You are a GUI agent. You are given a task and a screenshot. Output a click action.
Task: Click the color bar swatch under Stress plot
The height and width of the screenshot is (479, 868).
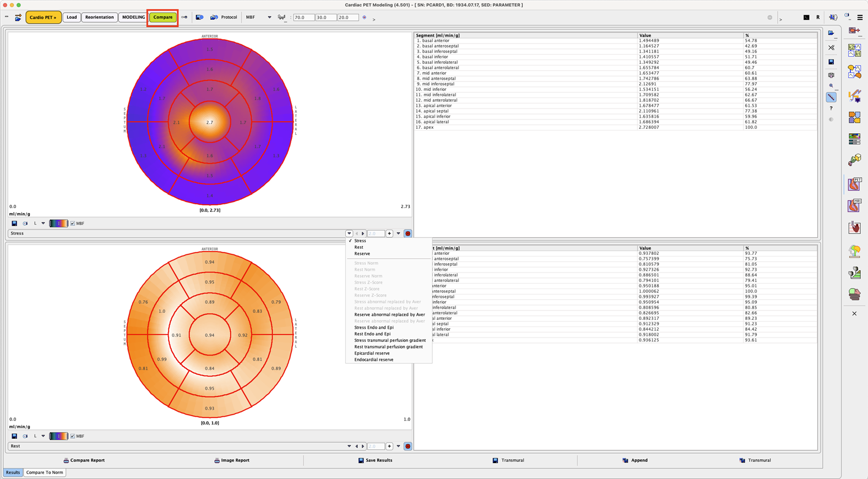point(58,224)
